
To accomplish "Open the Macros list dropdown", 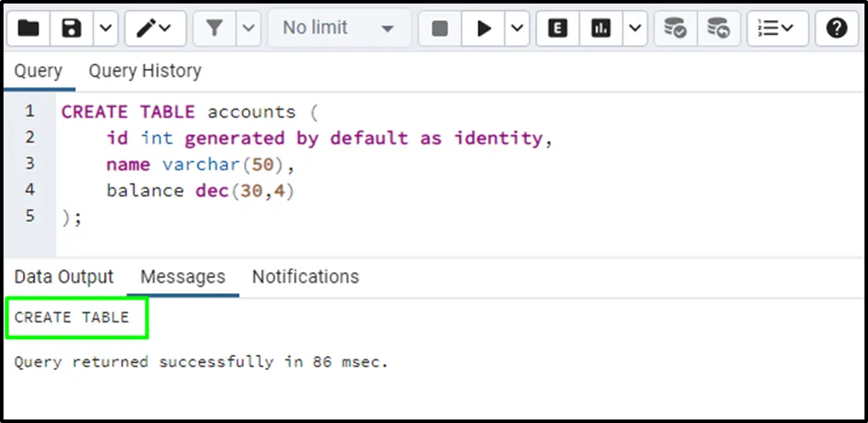I will [776, 28].
